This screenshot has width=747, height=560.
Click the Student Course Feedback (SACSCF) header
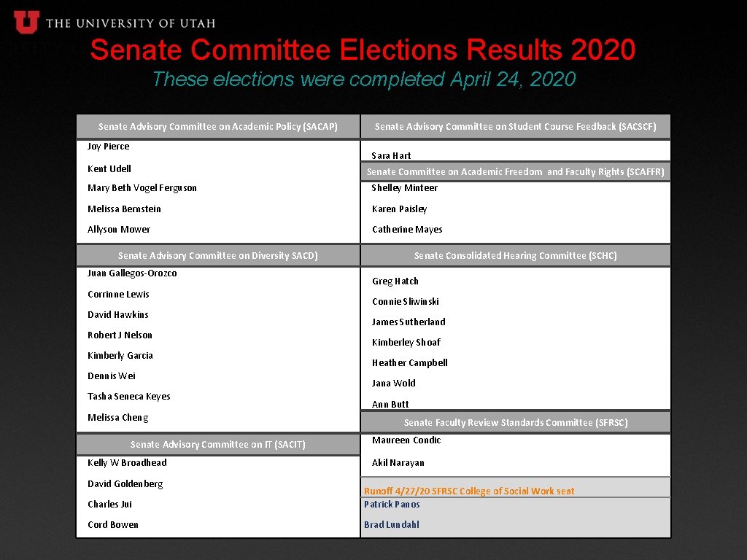tap(515, 127)
